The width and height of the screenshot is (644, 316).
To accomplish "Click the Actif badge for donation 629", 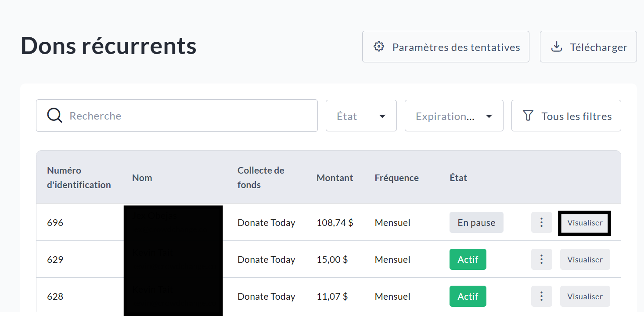I will (x=468, y=259).
